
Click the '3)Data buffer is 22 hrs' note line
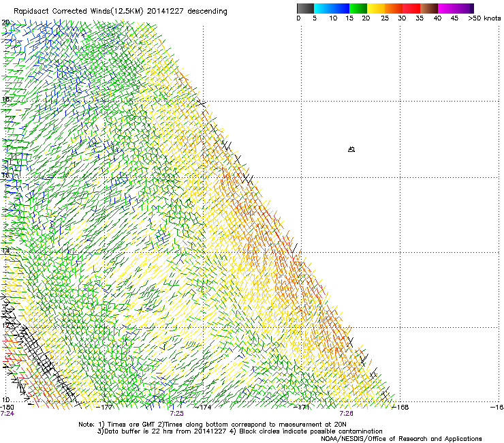(240, 431)
